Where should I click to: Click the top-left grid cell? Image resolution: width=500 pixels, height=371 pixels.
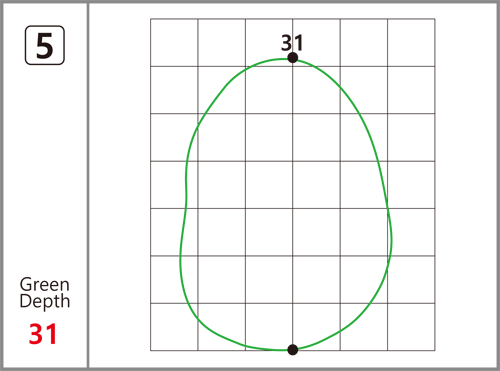(x=174, y=42)
